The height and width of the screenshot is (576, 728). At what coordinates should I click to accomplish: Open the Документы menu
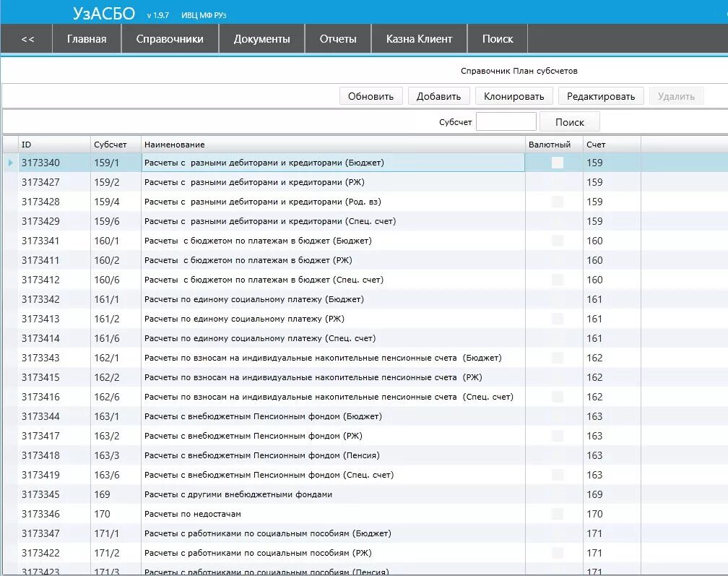tap(262, 39)
